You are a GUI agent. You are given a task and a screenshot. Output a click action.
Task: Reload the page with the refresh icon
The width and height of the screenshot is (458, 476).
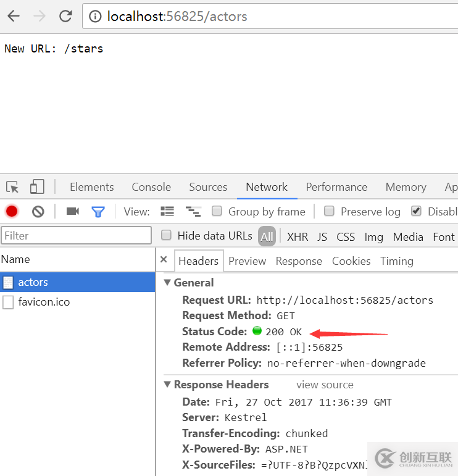click(x=65, y=16)
